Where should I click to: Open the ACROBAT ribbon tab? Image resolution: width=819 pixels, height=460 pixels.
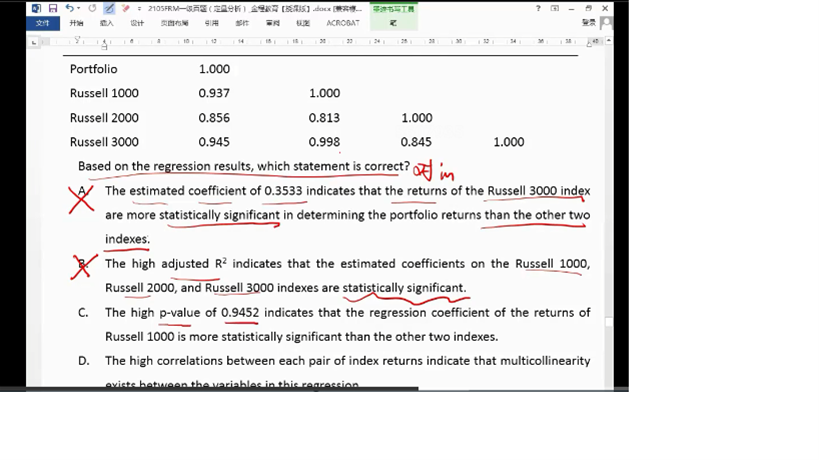[343, 23]
